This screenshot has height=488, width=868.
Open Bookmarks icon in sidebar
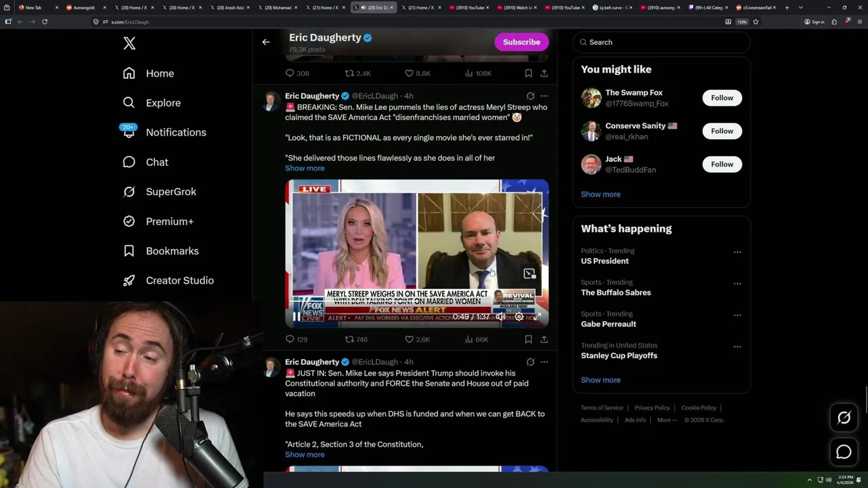point(129,251)
